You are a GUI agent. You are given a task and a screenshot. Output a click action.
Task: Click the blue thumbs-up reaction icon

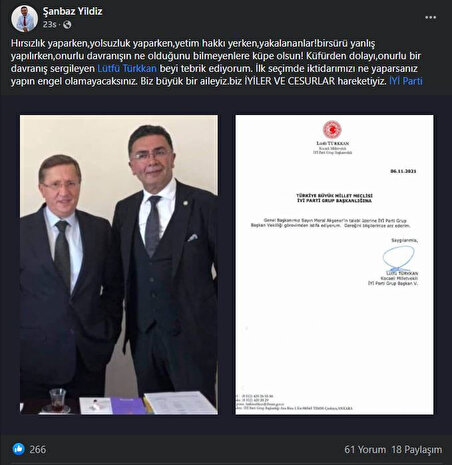(19, 449)
